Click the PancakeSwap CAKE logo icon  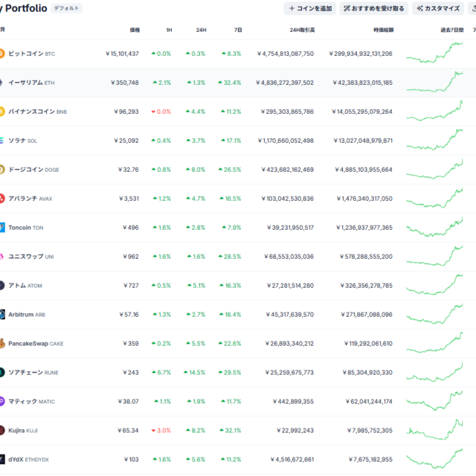[x=1, y=344]
